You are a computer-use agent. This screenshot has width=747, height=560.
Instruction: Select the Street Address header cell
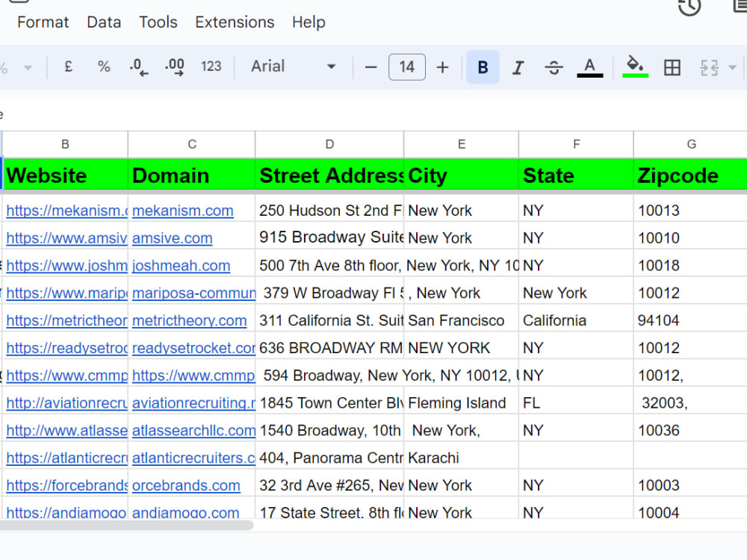[x=329, y=175]
